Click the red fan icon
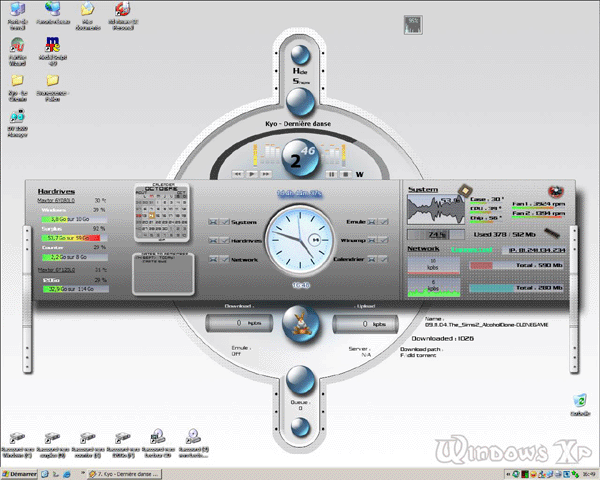 (554, 192)
